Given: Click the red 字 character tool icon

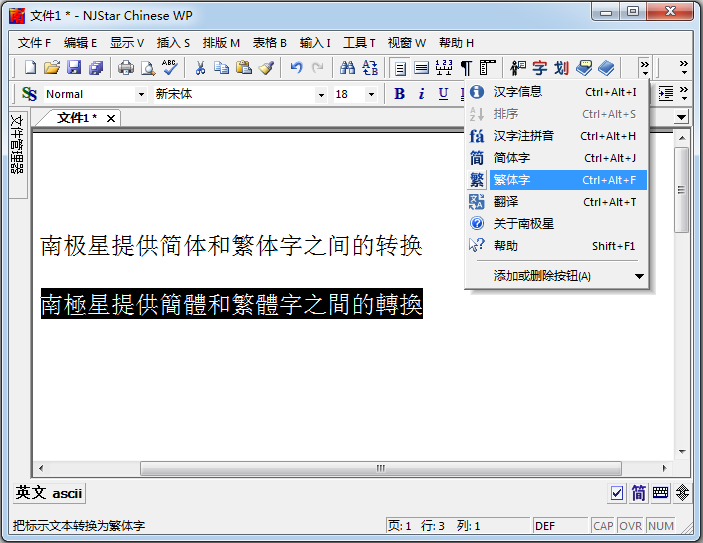Looking at the screenshot, I should coord(540,68).
